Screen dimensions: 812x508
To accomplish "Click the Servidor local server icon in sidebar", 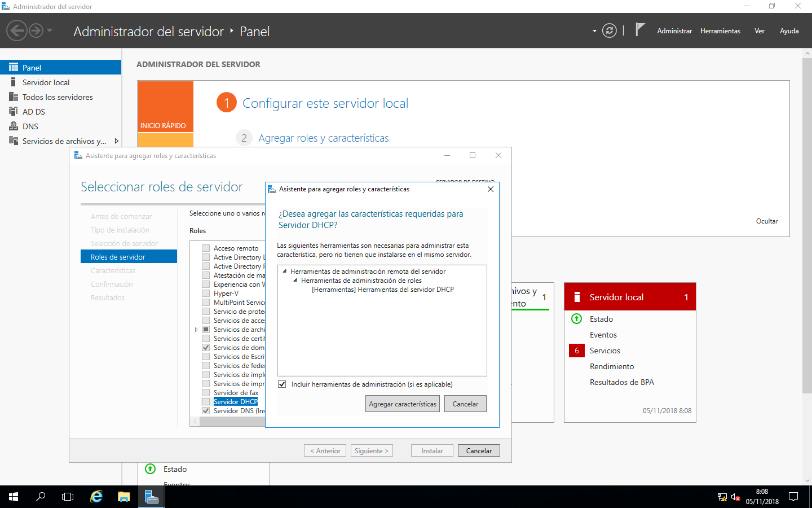I will pyautogui.click(x=14, y=82).
